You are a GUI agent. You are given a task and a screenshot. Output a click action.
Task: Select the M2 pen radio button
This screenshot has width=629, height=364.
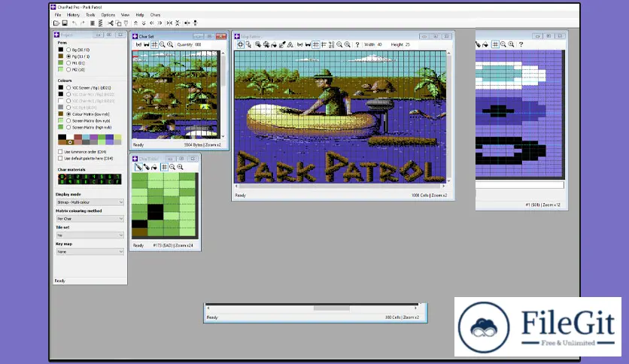68,70
